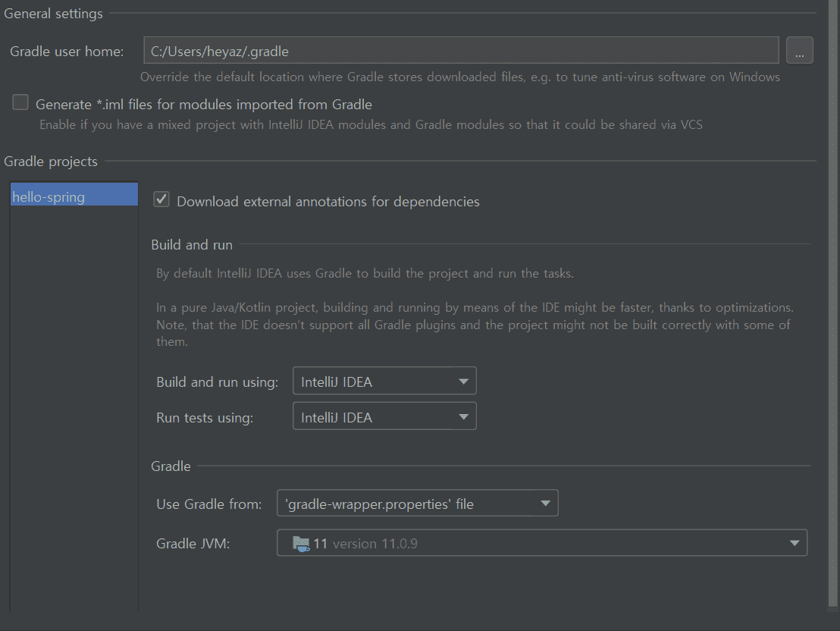840x631 pixels.
Task: Click the 'Use Gradle from:' label
Action: [x=209, y=504]
